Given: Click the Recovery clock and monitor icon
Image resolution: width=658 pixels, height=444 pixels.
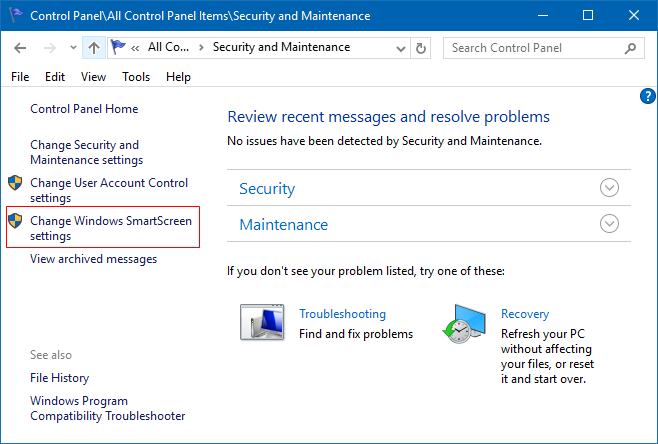Looking at the screenshot, I should [464, 324].
